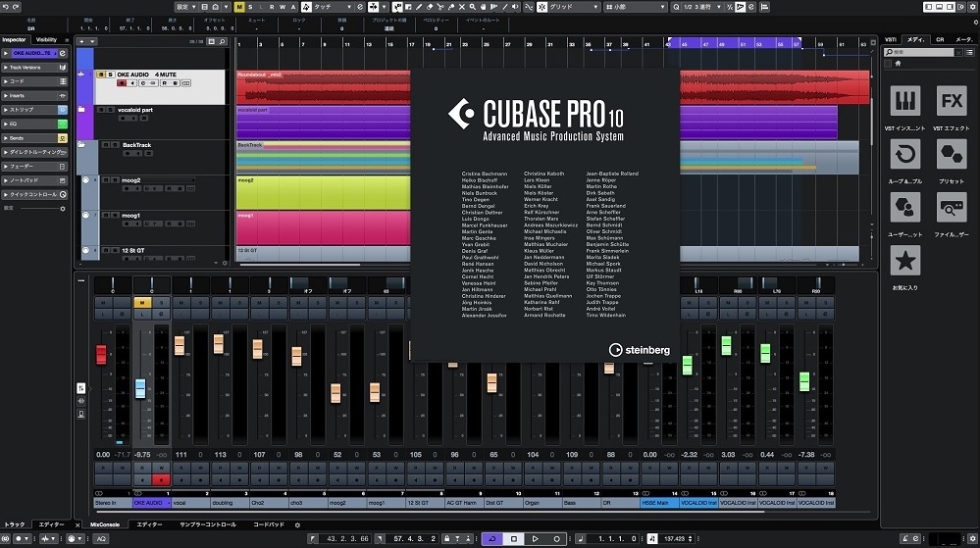The height and width of the screenshot is (548, 980).
Task: Expand the Sends inspector section
Action: (x=34, y=138)
